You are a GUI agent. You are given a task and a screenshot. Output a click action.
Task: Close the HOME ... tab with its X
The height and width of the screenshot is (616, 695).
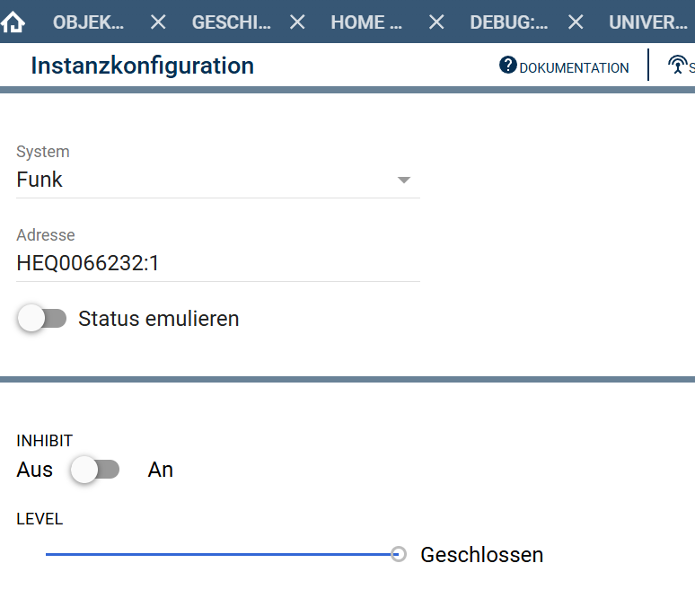436,22
